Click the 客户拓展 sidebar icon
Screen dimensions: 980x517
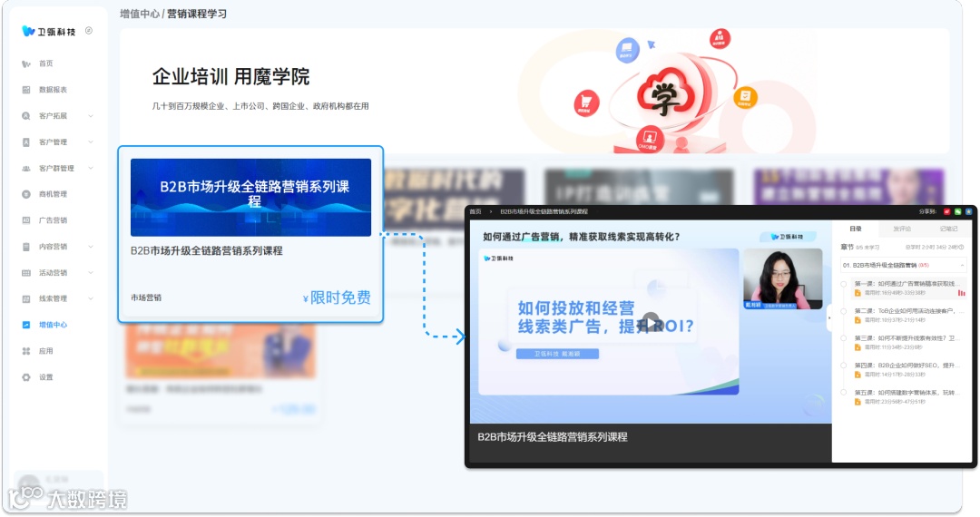(x=26, y=116)
